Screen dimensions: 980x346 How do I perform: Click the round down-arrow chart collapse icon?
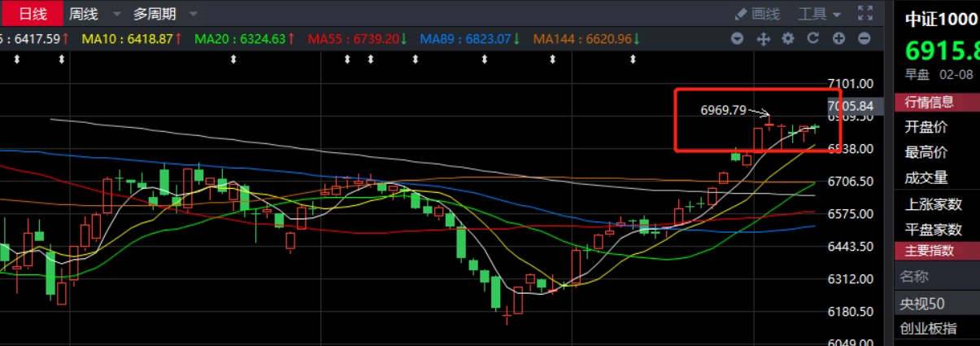pos(737,38)
